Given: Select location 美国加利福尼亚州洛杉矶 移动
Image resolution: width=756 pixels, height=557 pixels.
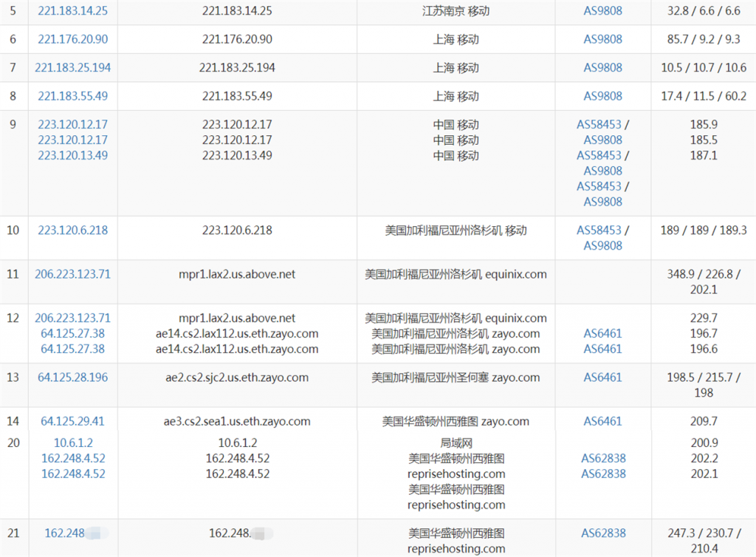Looking at the screenshot, I should [x=456, y=230].
